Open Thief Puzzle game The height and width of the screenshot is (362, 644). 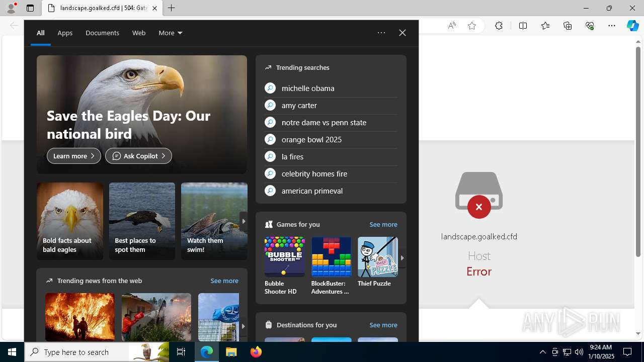click(378, 262)
